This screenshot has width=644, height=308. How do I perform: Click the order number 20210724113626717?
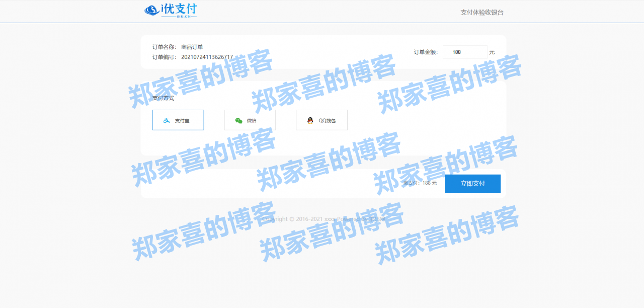[x=208, y=57]
